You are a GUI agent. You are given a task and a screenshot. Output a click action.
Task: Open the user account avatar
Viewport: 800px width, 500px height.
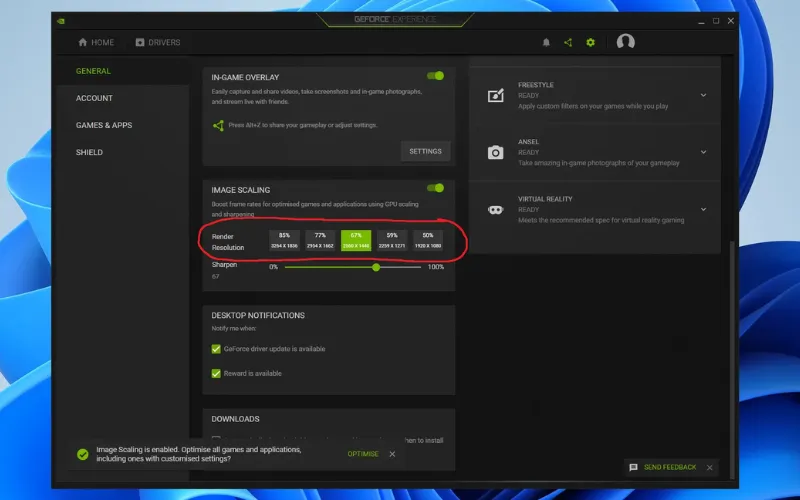626,42
